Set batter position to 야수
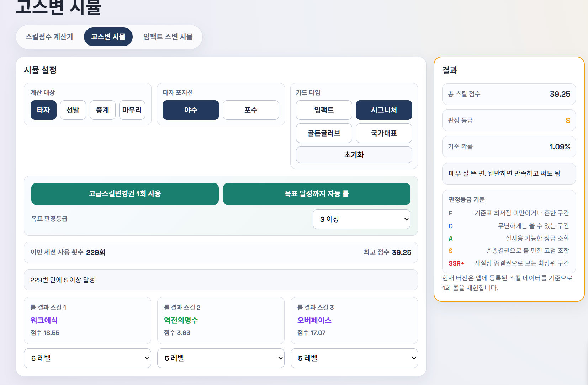 [191, 110]
